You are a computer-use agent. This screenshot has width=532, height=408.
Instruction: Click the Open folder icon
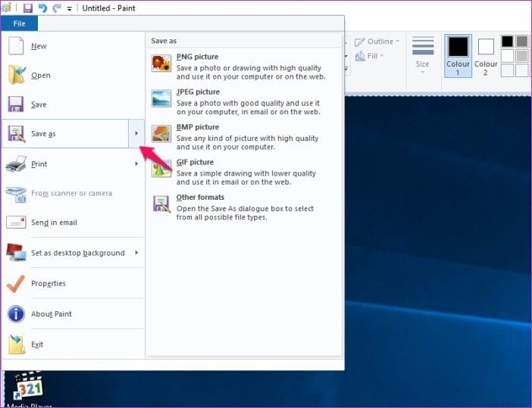click(x=17, y=75)
